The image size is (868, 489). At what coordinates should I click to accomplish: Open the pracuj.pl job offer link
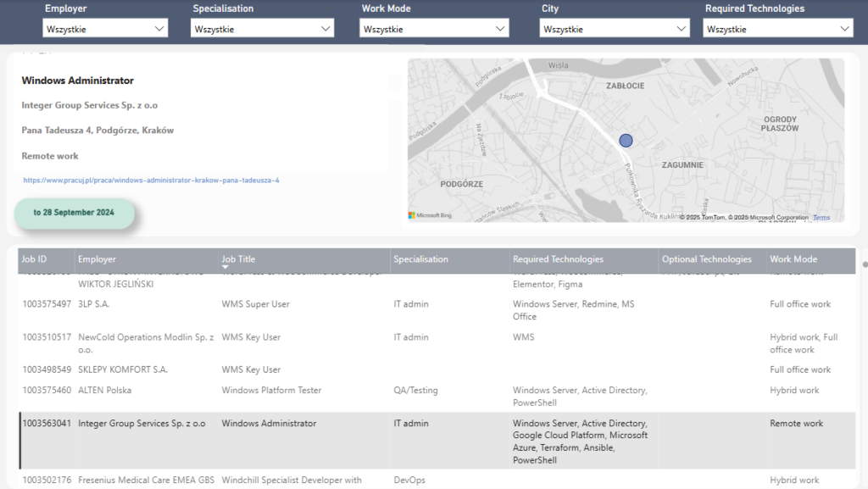click(x=151, y=181)
